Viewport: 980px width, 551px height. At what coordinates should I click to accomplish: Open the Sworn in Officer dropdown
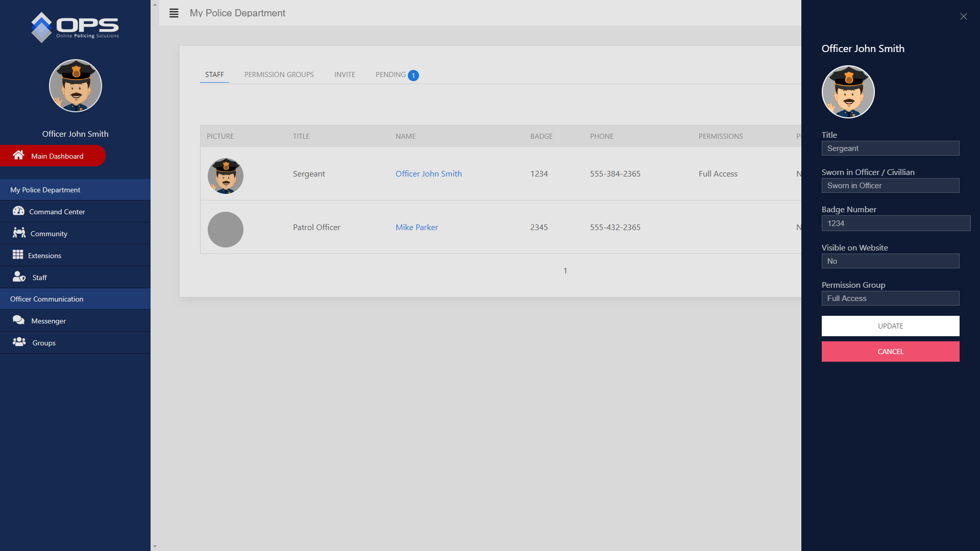click(x=890, y=186)
